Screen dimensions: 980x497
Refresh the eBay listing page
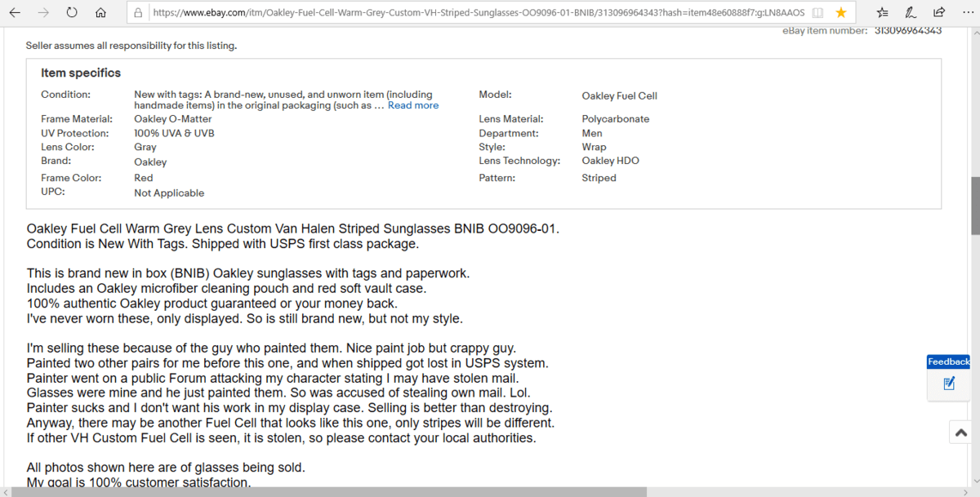[72, 12]
